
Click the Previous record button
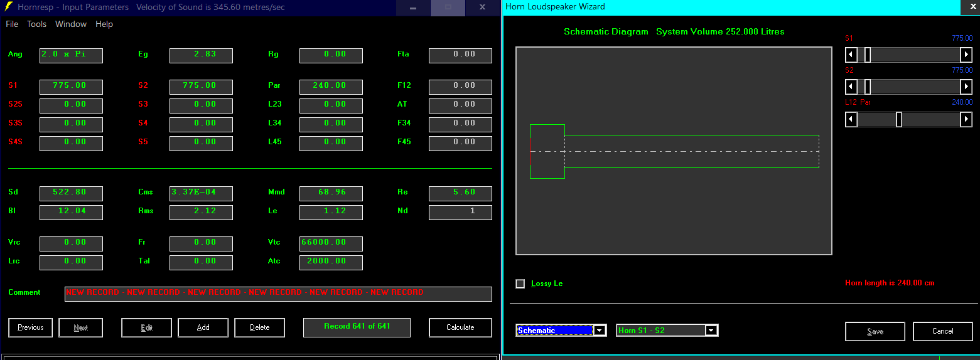click(31, 327)
